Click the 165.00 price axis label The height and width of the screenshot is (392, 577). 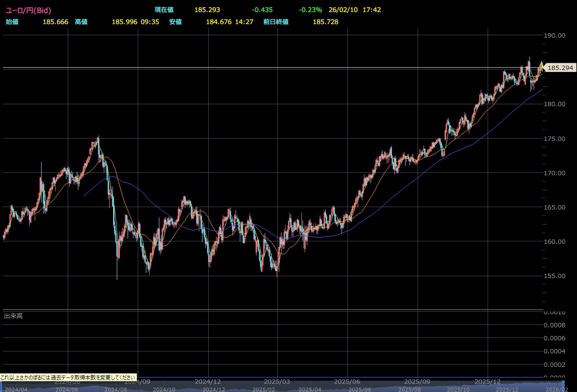click(555, 208)
